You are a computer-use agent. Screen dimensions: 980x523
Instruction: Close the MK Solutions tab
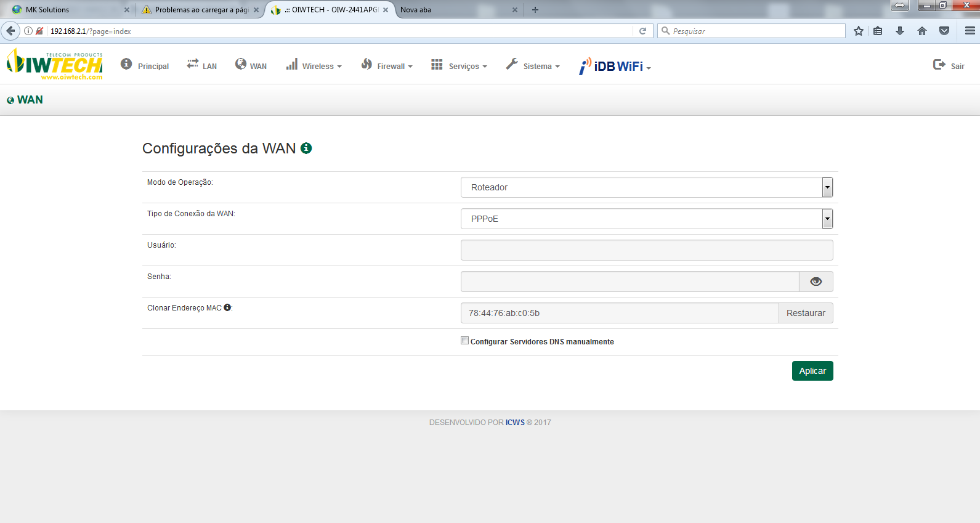(127, 10)
